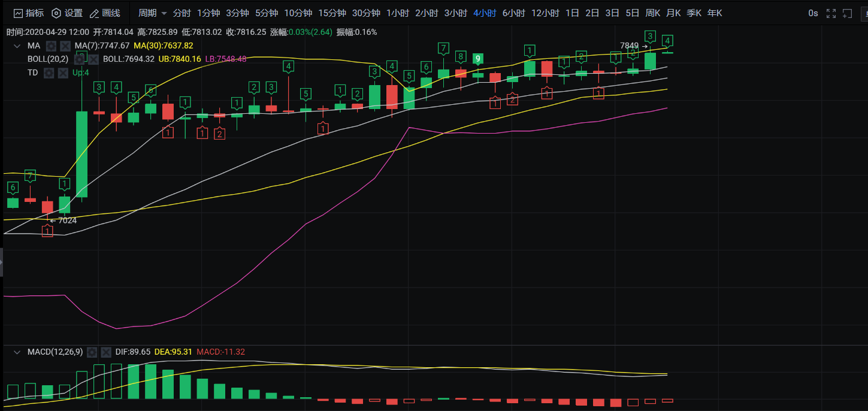Viewport: 868px width, 411px height.
Task: Click the LB:7548.48 value
Action: pos(226,59)
